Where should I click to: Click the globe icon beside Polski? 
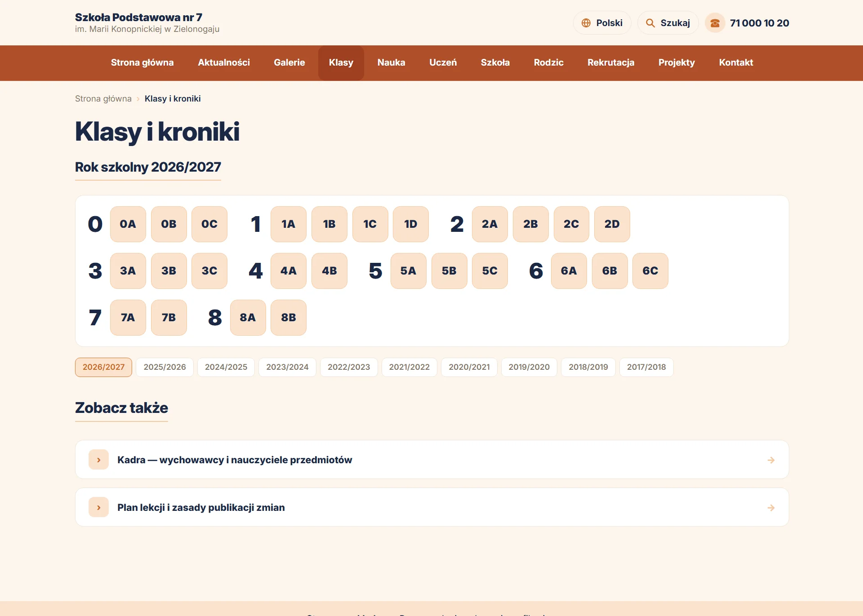point(586,23)
